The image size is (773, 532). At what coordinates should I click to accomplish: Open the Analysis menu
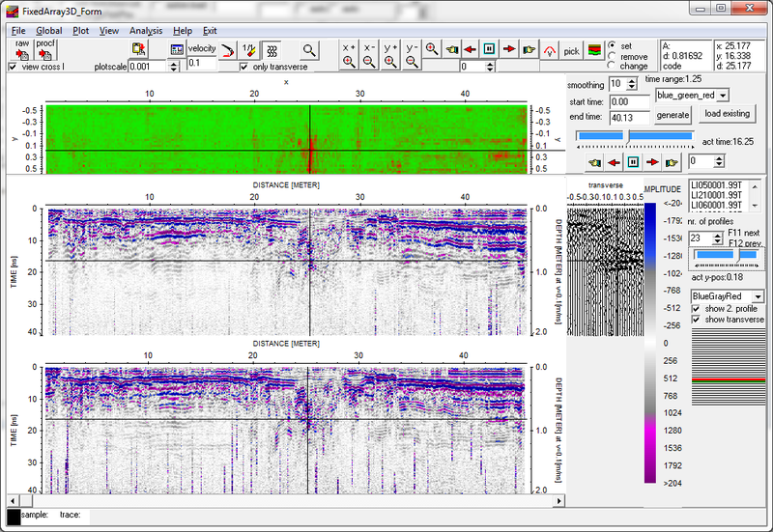146,31
